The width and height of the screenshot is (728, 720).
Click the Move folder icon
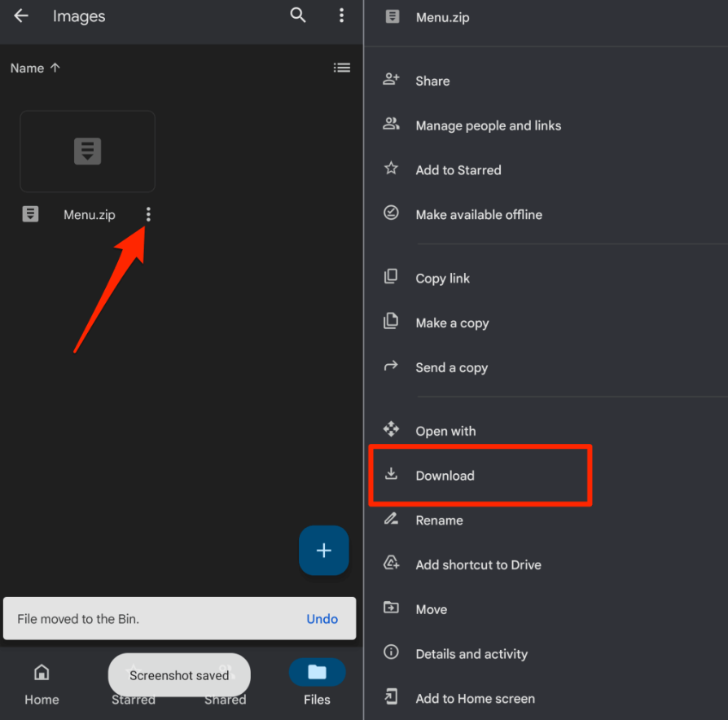click(x=391, y=608)
